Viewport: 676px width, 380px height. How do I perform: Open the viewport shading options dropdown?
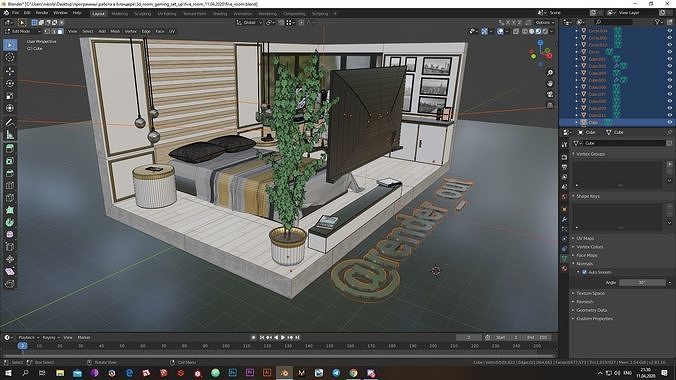[552, 31]
